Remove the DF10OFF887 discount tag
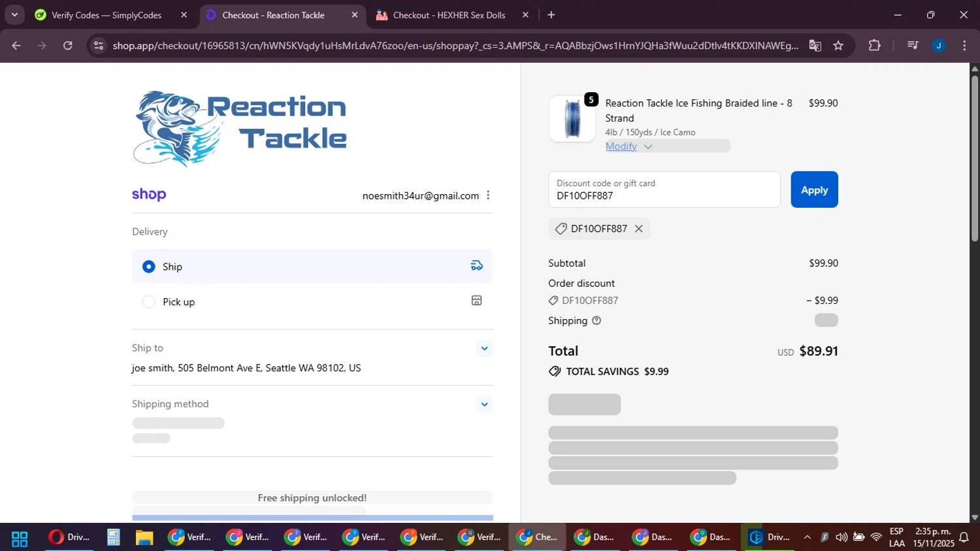980x551 pixels. 639,229
